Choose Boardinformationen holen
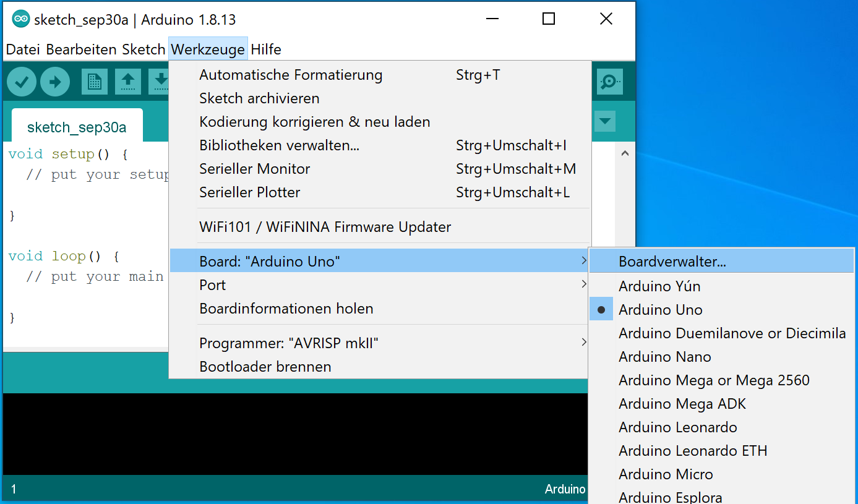The height and width of the screenshot is (504, 858). coord(380,309)
